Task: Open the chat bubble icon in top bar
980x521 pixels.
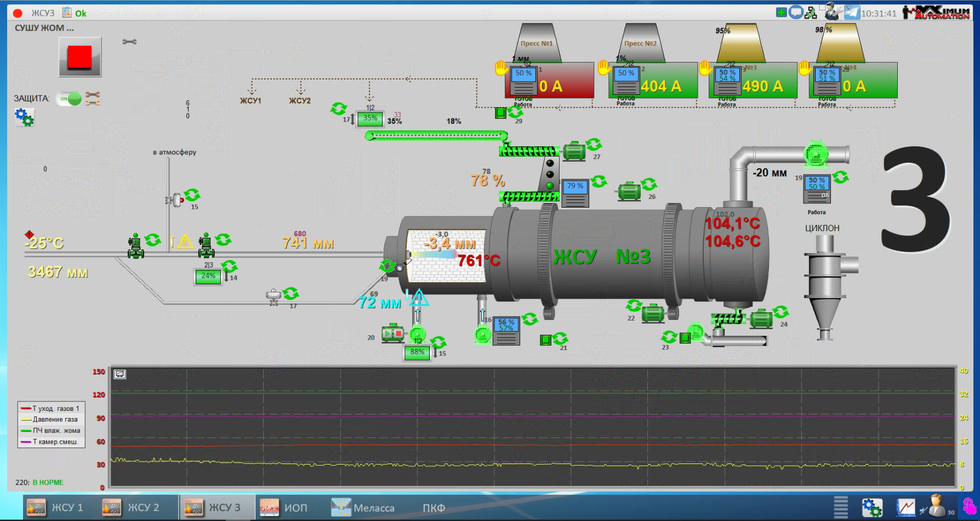Action: [796, 12]
